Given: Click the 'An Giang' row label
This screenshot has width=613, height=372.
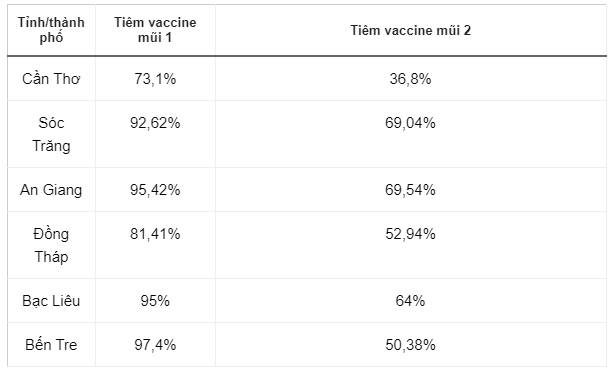Looking at the screenshot, I should point(51,190).
